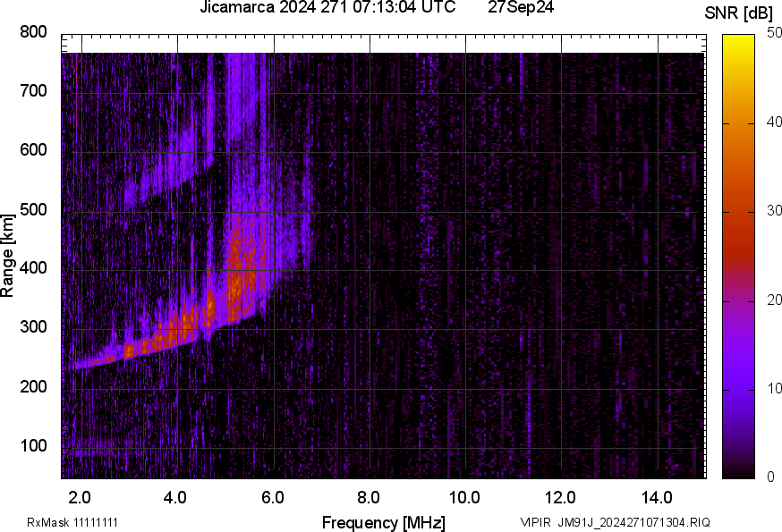This screenshot has width=782, height=532.
Task: Click range tick label 200
Action: 33,386
